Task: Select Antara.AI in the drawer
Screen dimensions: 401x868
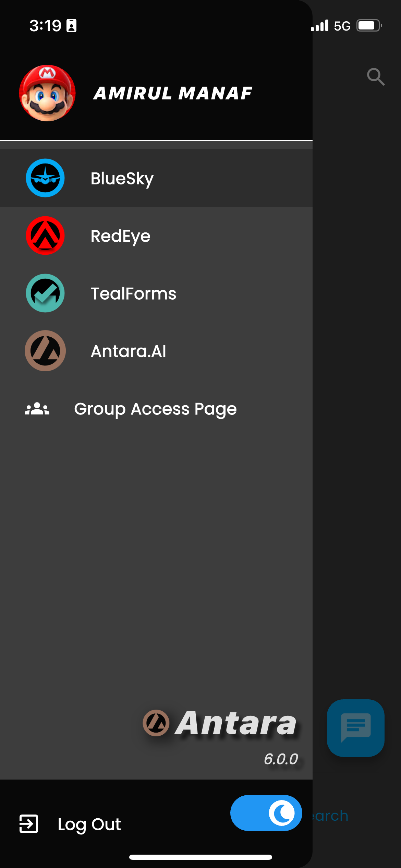Action: point(129,351)
